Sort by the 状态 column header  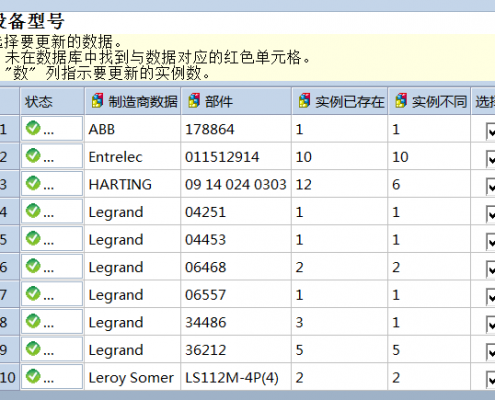[52, 101]
